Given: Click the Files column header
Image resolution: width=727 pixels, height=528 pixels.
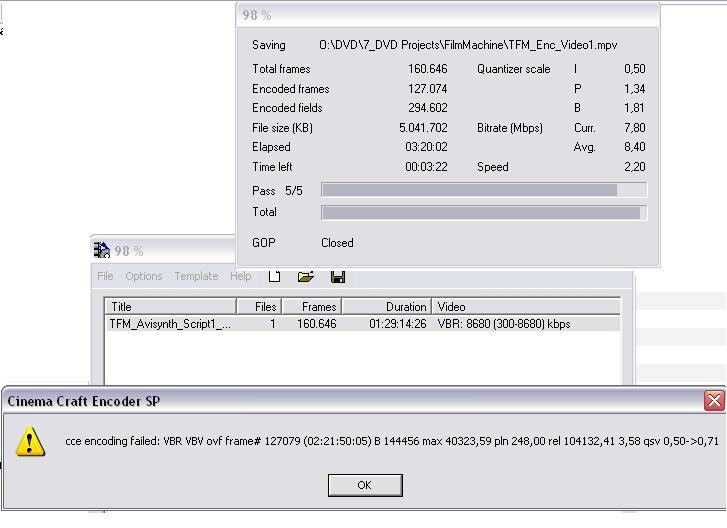Looking at the screenshot, I should coord(259,306).
